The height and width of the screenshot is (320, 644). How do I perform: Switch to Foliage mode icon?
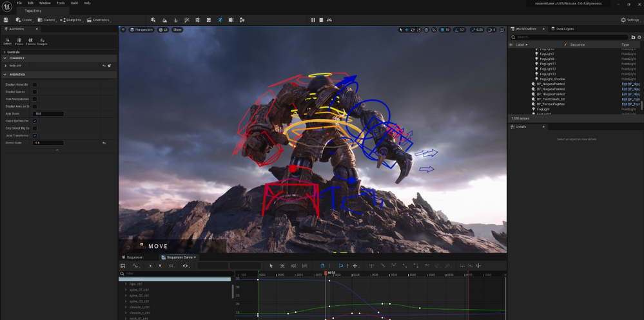click(175, 20)
